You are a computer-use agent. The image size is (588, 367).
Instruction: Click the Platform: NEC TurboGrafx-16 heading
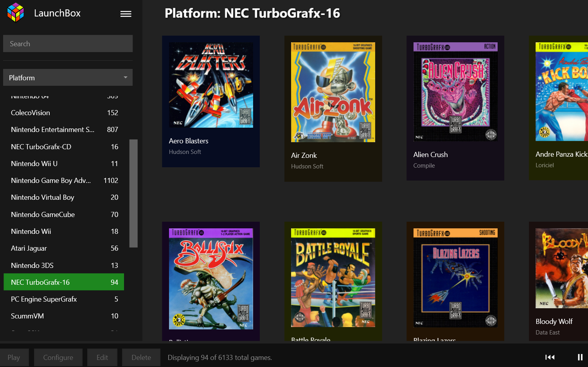click(252, 13)
